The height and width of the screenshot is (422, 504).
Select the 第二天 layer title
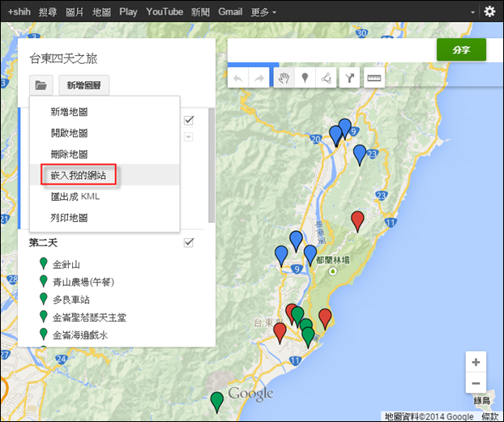click(x=43, y=243)
